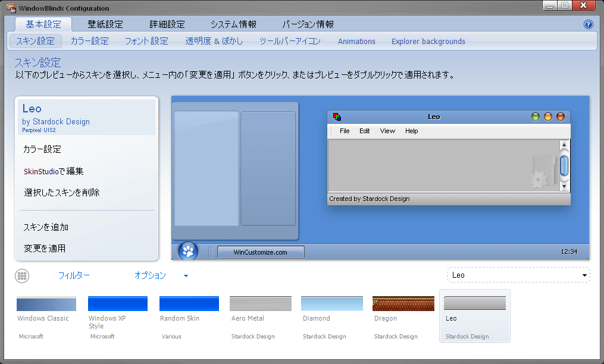Click the preview scrollbar down arrow
Image resolution: width=604 pixels, height=364 pixels.
point(564,186)
